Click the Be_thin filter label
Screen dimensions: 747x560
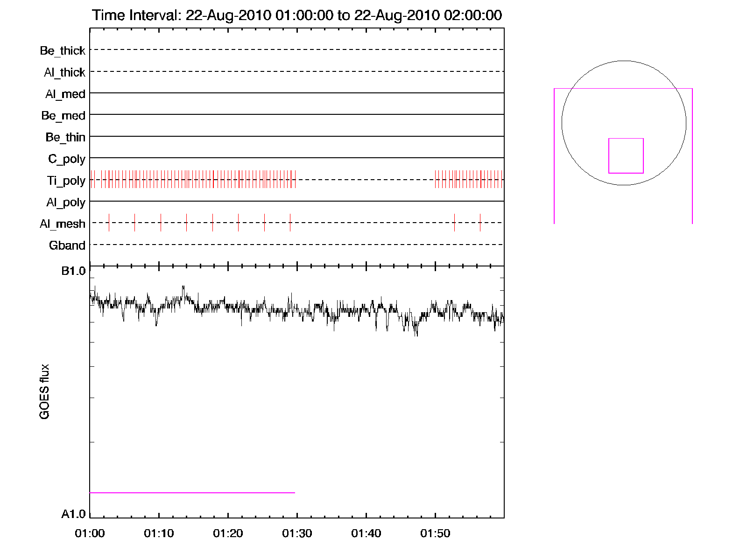65,137
